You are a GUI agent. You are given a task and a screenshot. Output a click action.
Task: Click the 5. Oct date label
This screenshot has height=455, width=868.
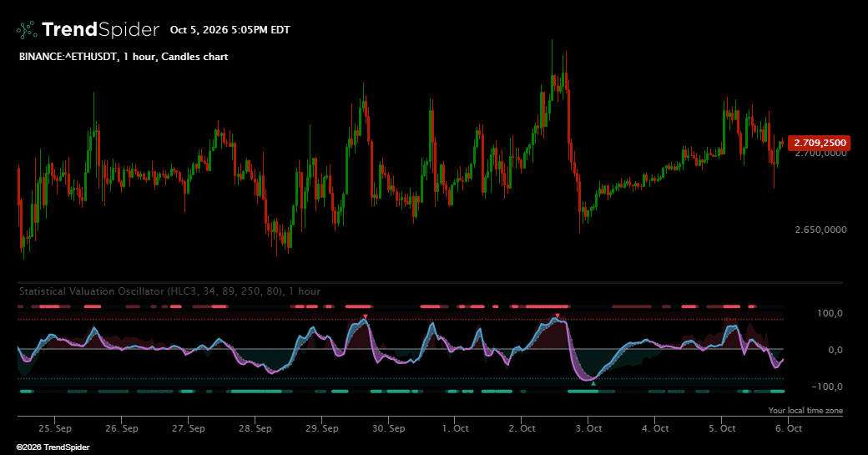(x=723, y=428)
